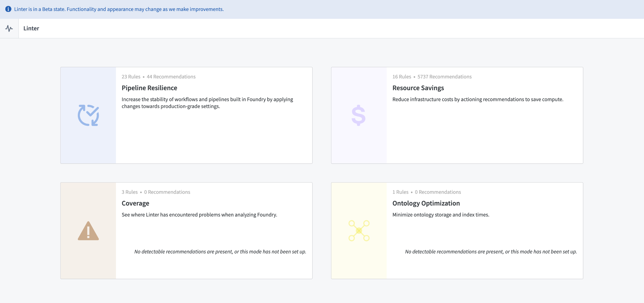Open the Coverage card title

pos(135,203)
